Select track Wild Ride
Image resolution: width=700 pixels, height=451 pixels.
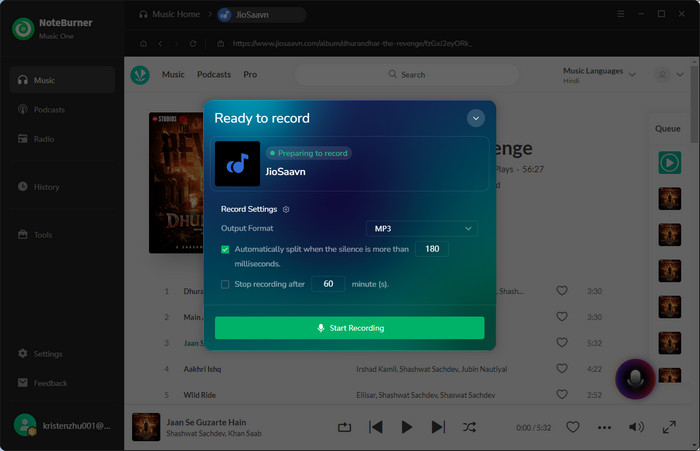200,395
